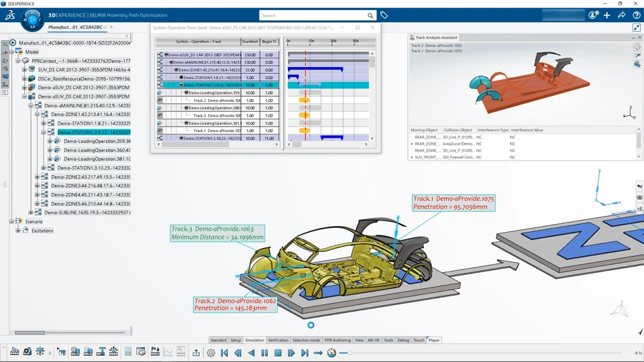644x362 pixels.
Task: Open the Verification tab
Action: [x=278, y=341]
